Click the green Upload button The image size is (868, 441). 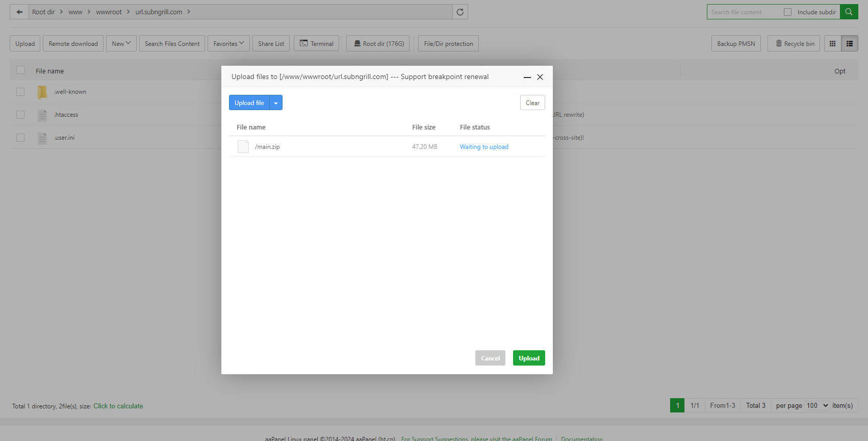(529, 358)
